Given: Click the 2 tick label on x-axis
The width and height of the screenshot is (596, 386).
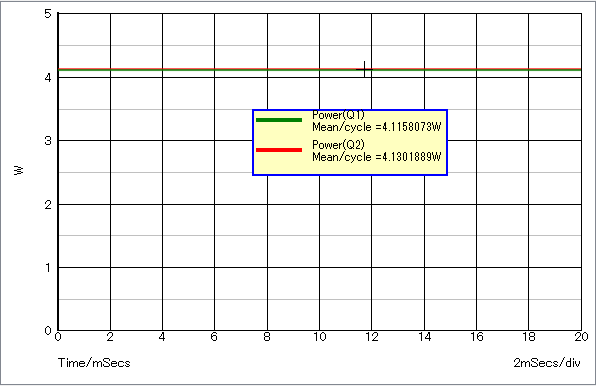Looking at the screenshot, I should 110,337.
